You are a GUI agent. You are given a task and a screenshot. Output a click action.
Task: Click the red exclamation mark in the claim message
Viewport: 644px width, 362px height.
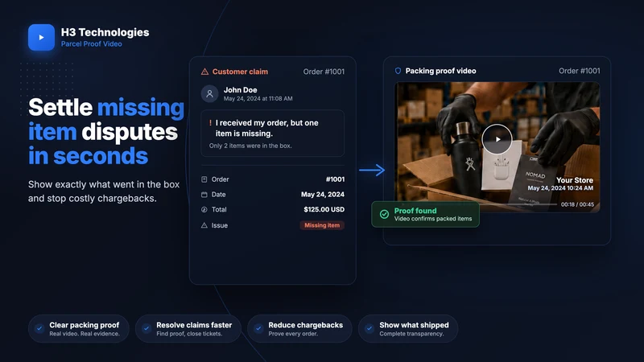click(210, 123)
